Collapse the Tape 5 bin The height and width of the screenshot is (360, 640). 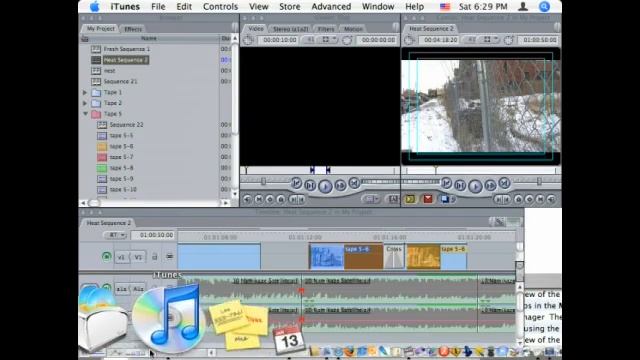[x=85, y=113]
